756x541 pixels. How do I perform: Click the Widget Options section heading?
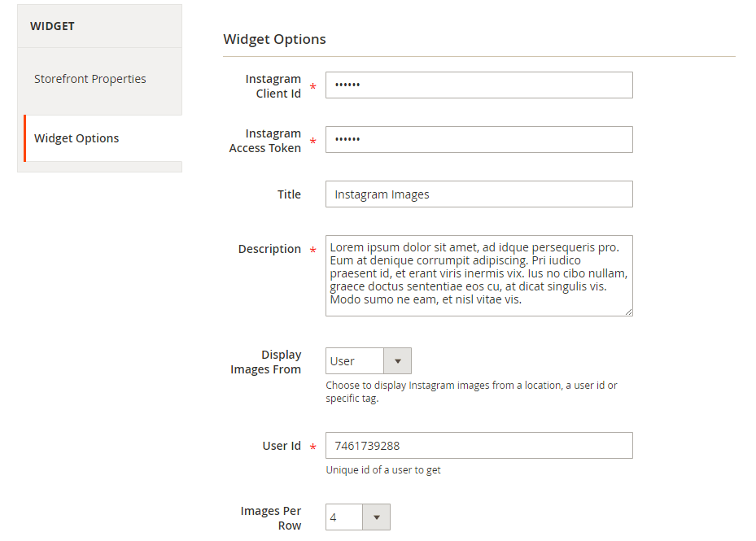pyautogui.click(x=274, y=39)
